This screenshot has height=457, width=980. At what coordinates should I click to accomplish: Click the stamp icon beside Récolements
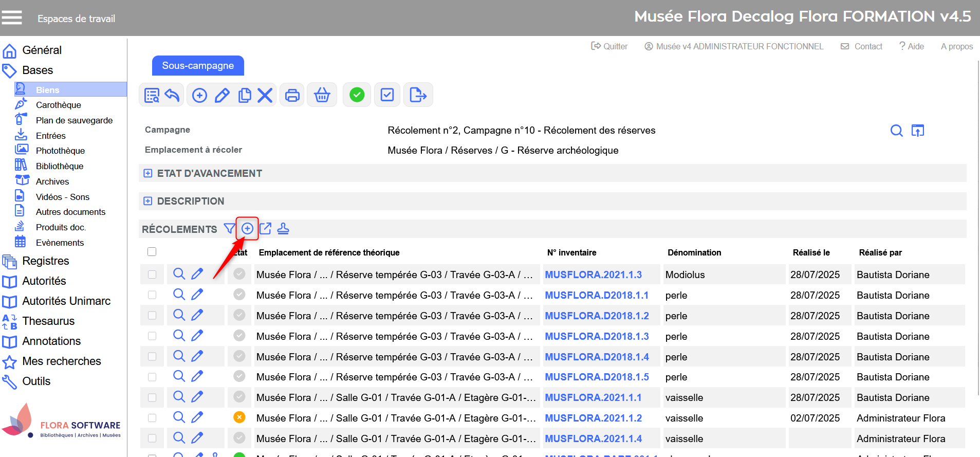point(283,229)
